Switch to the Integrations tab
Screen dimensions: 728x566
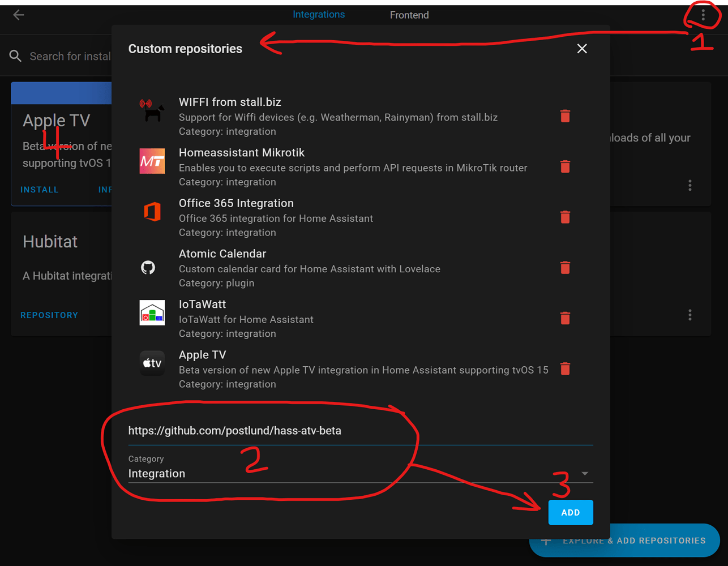pyautogui.click(x=319, y=15)
